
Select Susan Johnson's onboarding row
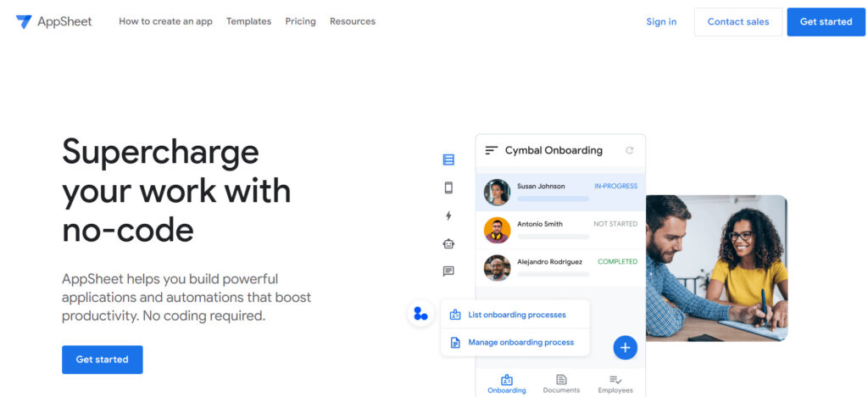(x=559, y=193)
